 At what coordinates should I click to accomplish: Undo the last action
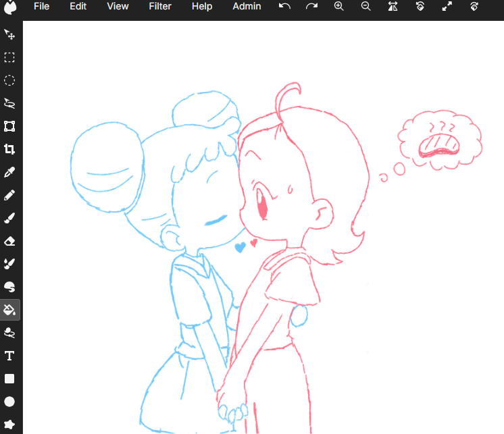coord(284,7)
